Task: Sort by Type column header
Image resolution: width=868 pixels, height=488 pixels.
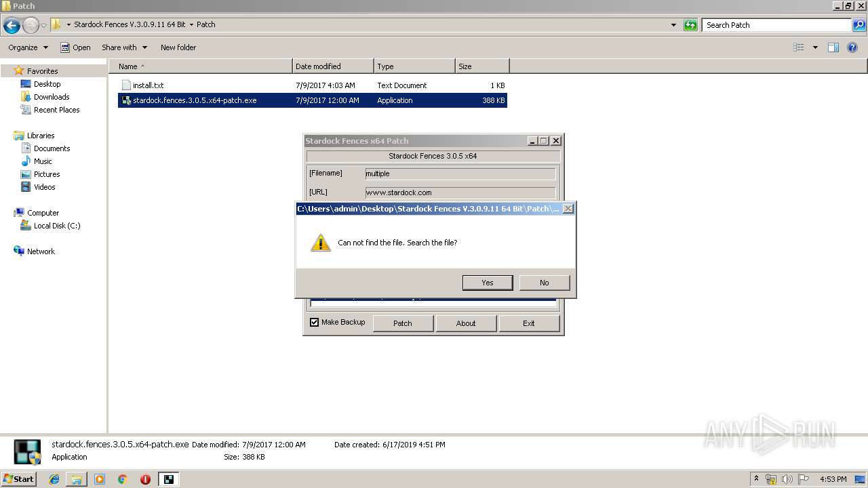Action: coord(414,66)
